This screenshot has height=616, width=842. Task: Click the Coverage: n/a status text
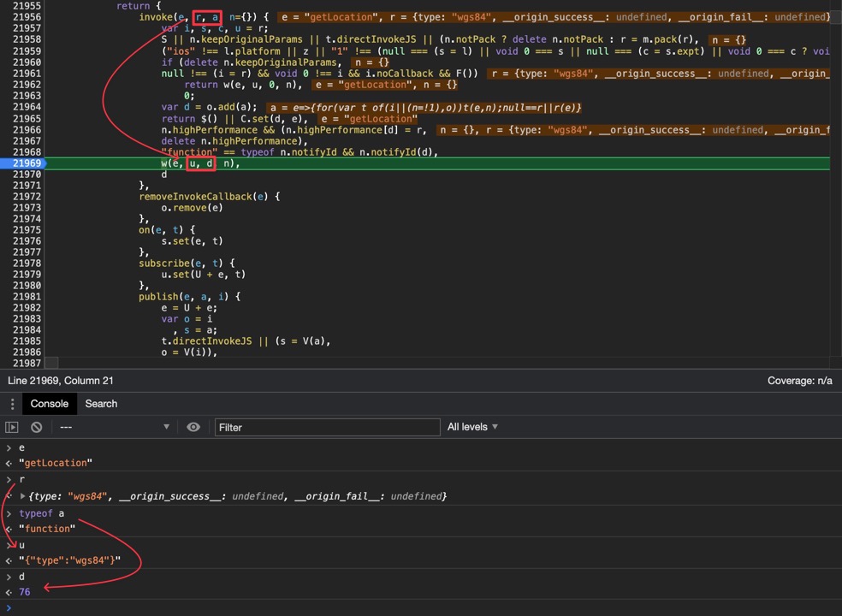(799, 381)
